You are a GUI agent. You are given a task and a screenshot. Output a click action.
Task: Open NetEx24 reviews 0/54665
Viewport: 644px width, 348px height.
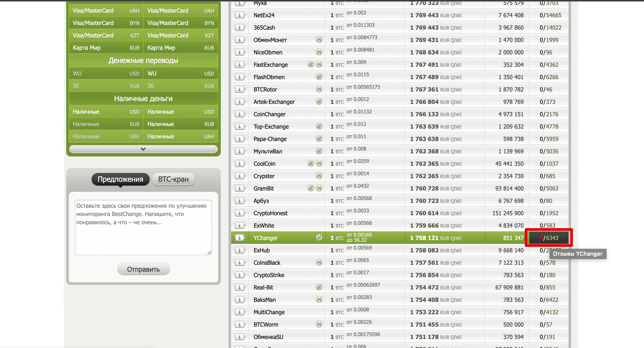tap(550, 15)
